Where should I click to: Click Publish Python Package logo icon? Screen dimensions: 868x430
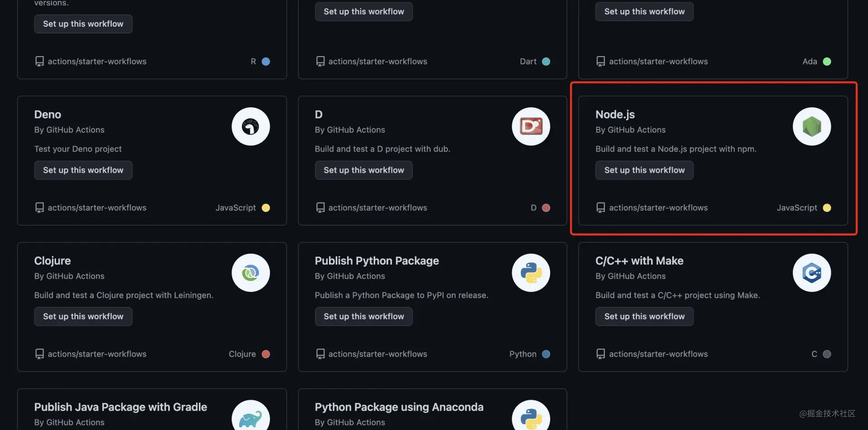pos(531,273)
